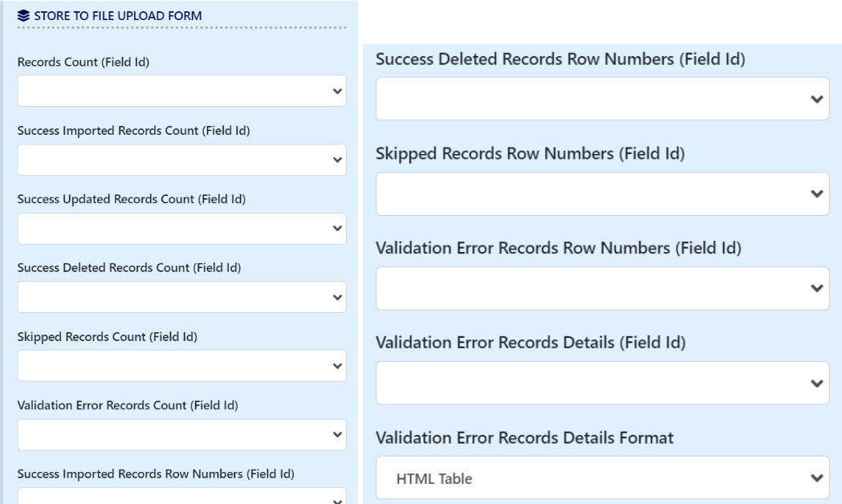Click the Success Deleted Records Count label text
Screen dimensions: 842x504
tap(129, 268)
